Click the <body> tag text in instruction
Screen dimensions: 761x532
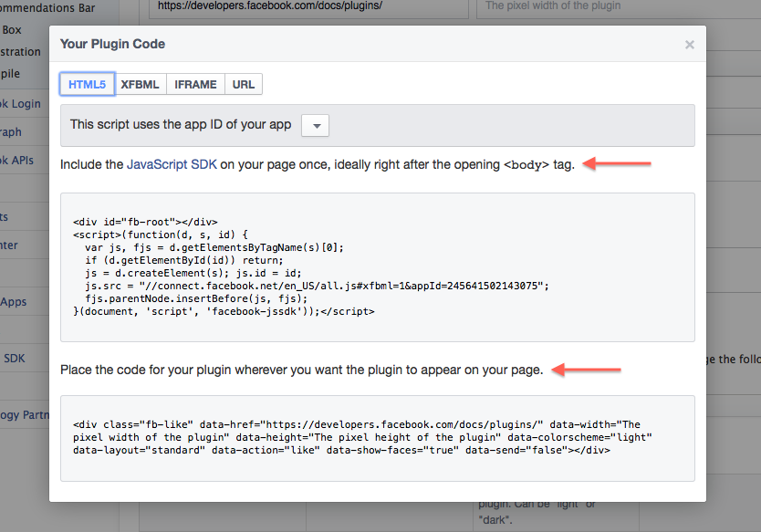pyautogui.click(x=526, y=165)
